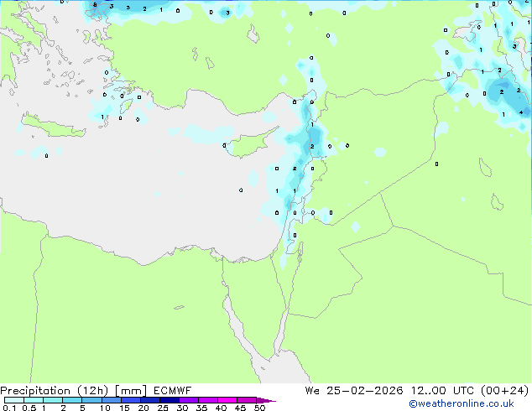The image size is (532, 411).
Task: Select the 15–20 mm legend color swatch
Action: (130, 400)
